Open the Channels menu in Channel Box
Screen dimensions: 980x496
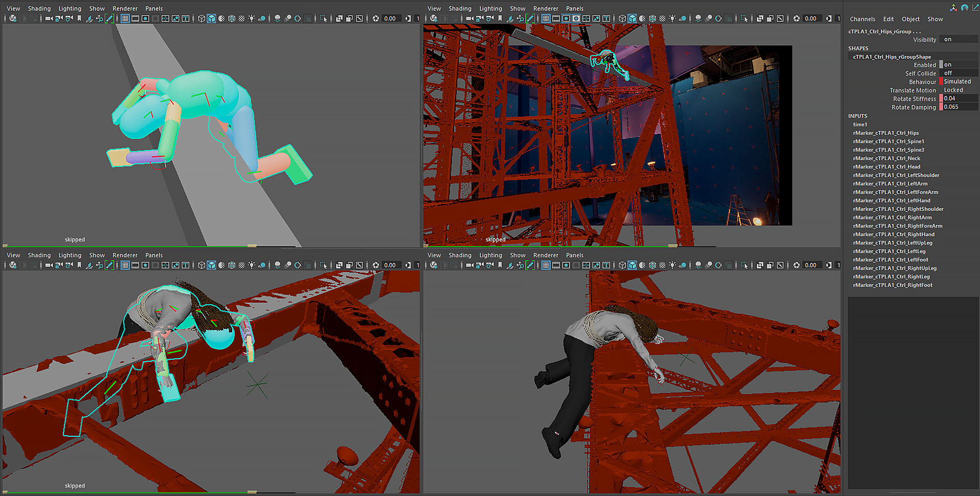point(862,19)
